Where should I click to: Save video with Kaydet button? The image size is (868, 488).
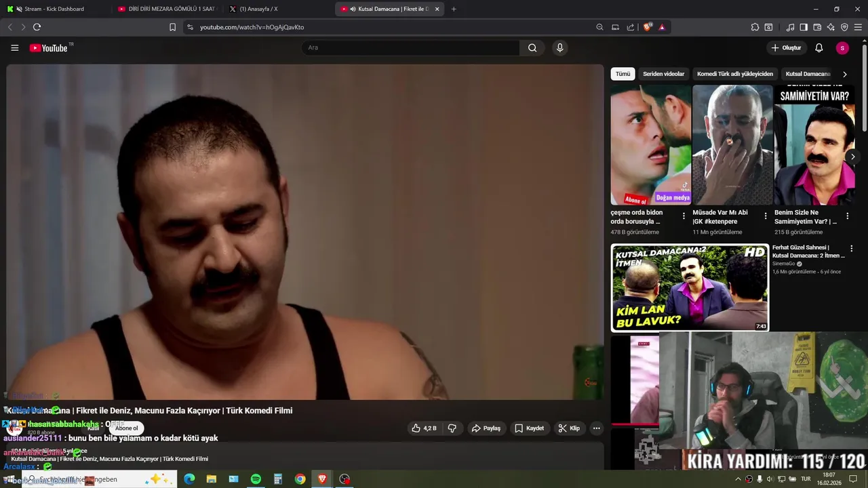pos(530,428)
